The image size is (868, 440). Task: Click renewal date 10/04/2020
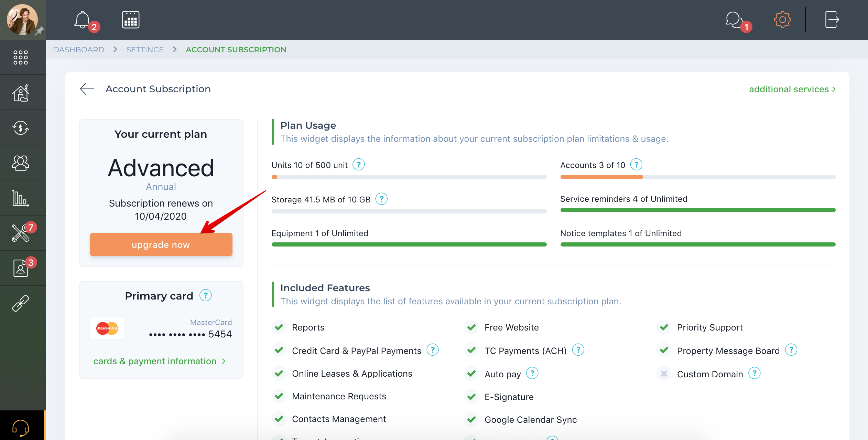coord(161,216)
